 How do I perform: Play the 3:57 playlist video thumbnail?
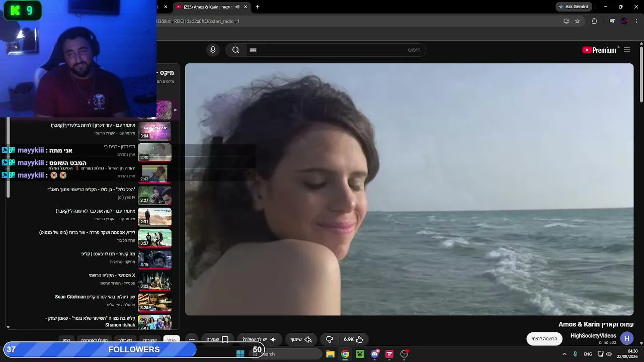pos(154,238)
